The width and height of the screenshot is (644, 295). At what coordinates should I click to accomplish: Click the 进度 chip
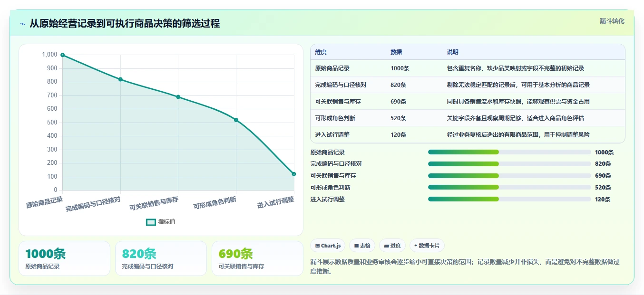[x=392, y=246]
